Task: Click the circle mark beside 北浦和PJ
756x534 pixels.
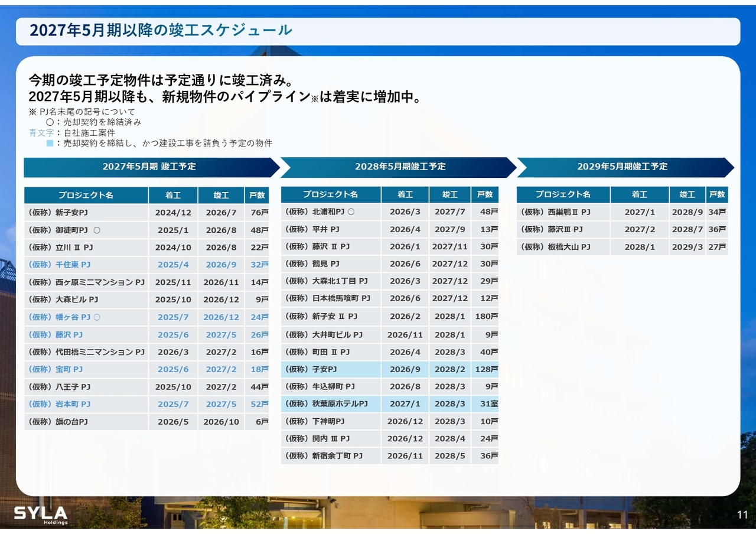Action: [351, 211]
